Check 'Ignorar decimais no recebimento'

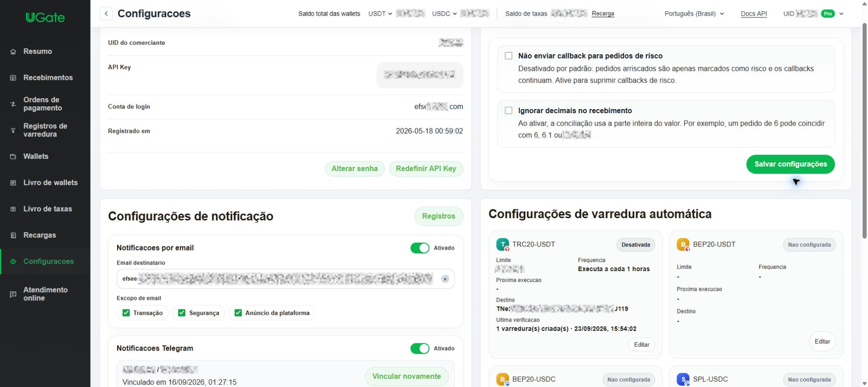click(509, 110)
